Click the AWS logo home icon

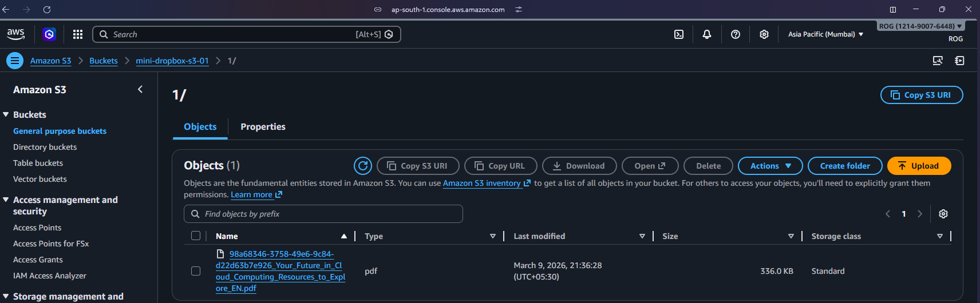pyautogui.click(x=16, y=34)
